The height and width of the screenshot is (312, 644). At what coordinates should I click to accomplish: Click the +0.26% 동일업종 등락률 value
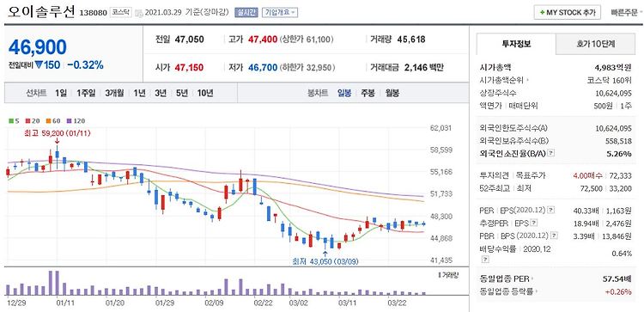coord(619,291)
